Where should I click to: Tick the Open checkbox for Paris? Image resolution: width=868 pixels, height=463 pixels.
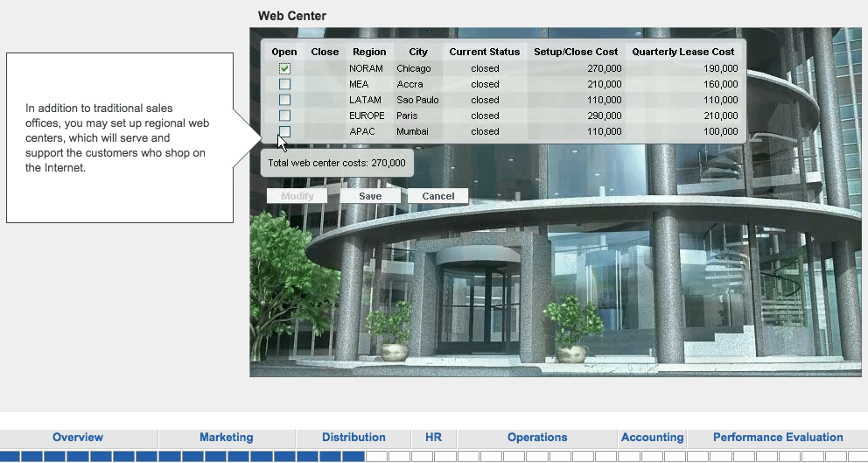tap(284, 116)
